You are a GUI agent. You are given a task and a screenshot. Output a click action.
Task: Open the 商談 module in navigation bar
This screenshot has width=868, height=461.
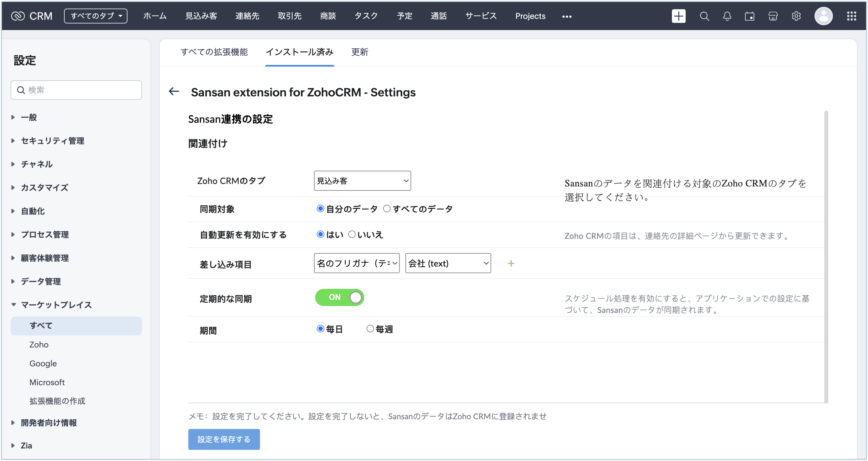point(328,16)
